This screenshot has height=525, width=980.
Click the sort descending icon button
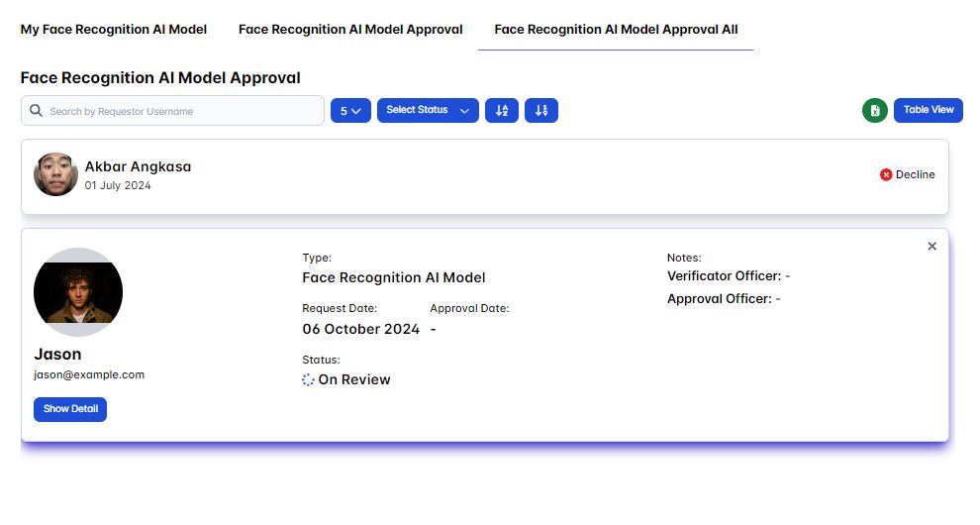click(x=541, y=110)
